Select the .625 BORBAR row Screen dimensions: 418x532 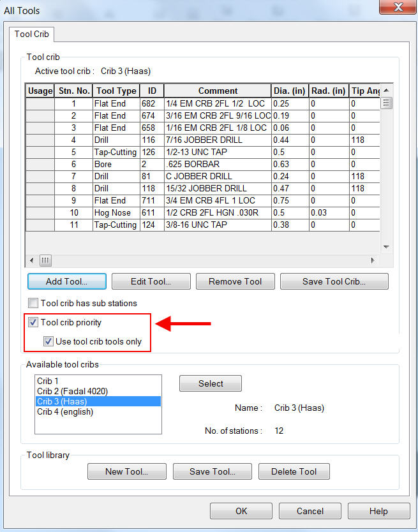[x=203, y=164]
